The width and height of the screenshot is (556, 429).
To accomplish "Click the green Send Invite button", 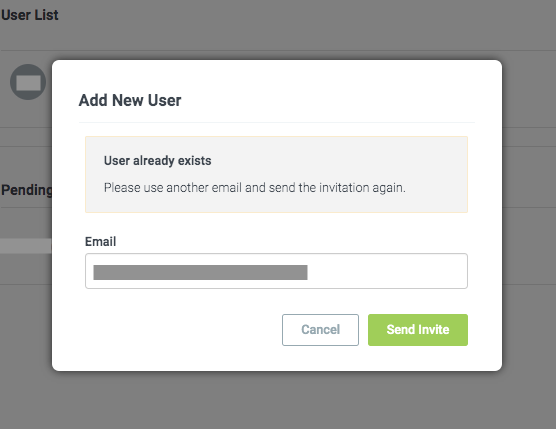I will point(418,330).
